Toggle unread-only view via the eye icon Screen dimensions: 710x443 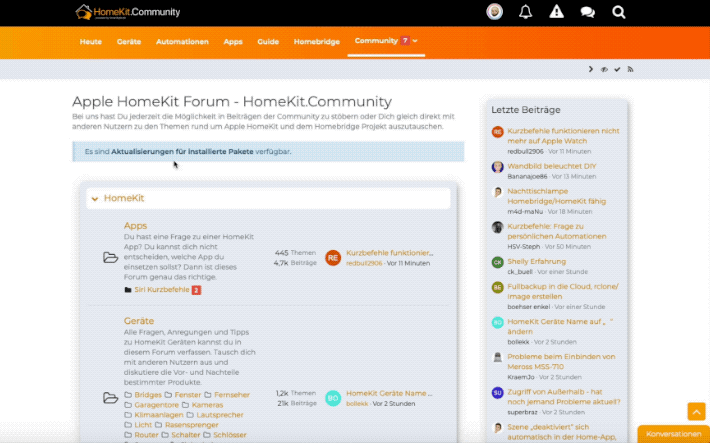[x=604, y=69]
